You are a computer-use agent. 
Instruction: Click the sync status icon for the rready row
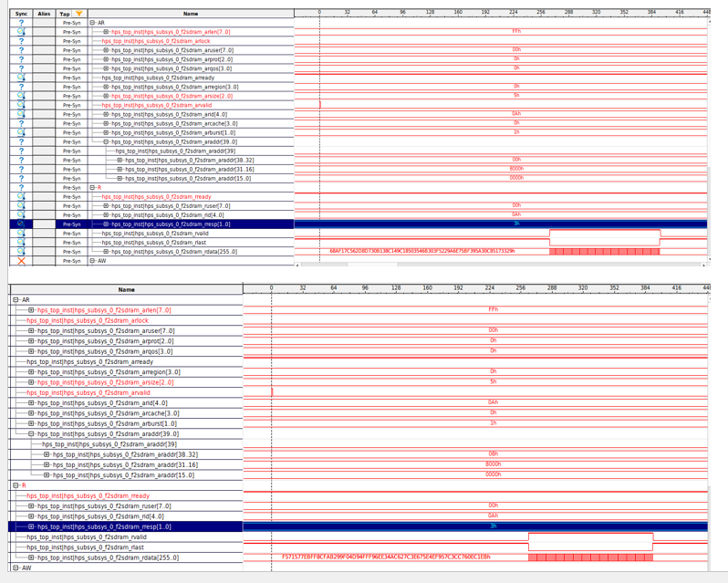click(x=21, y=197)
